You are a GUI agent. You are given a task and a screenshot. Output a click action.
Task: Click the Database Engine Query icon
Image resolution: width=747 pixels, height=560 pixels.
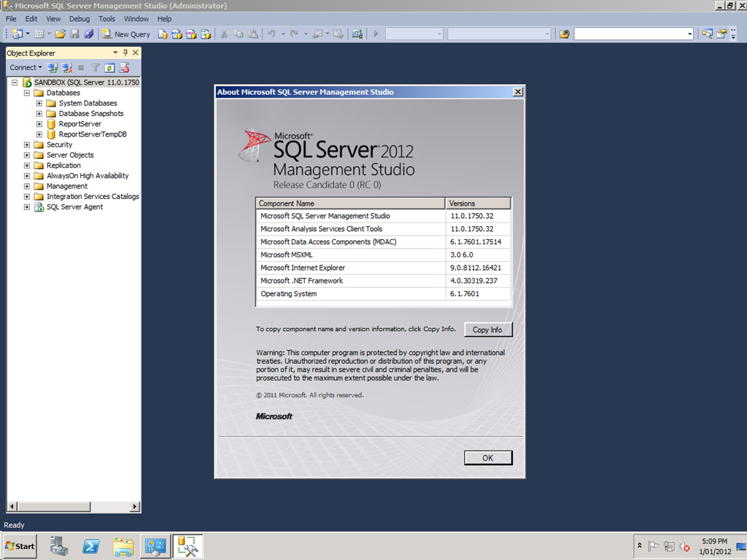pyautogui.click(x=163, y=34)
